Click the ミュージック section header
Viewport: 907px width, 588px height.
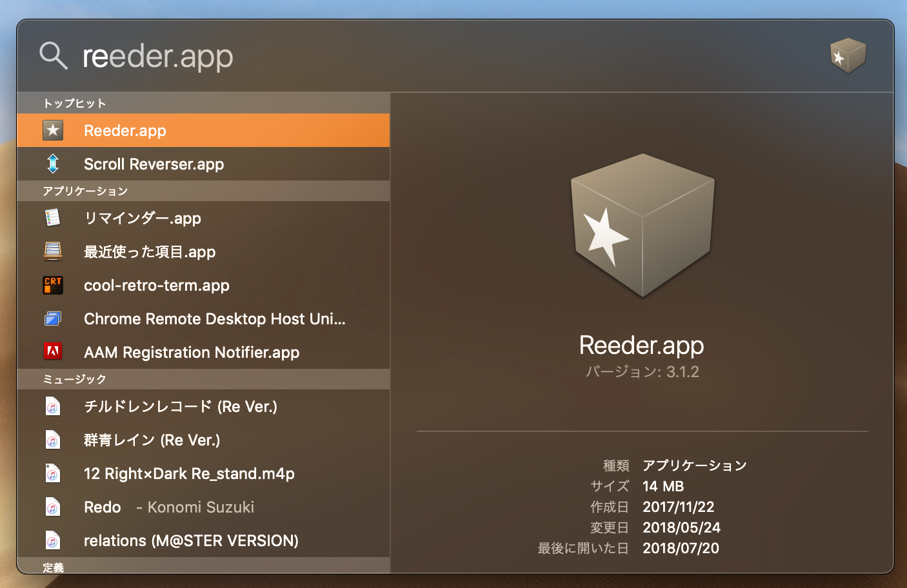pyautogui.click(x=203, y=379)
